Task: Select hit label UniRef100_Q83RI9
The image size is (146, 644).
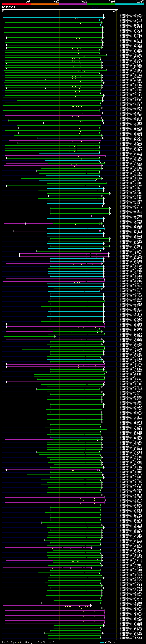Action: pyautogui.click(x=131, y=284)
